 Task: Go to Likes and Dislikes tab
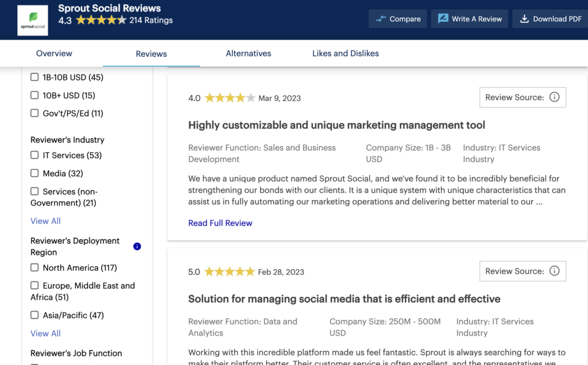(345, 53)
